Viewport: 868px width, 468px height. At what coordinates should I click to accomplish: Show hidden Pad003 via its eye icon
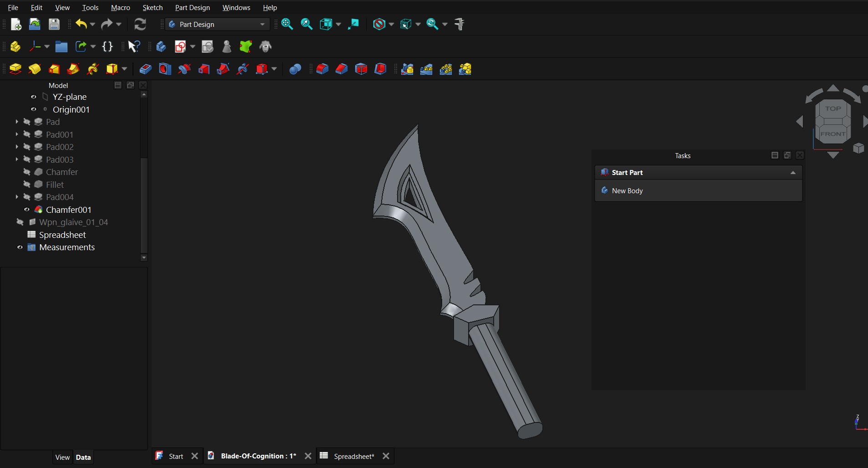(x=27, y=159)
